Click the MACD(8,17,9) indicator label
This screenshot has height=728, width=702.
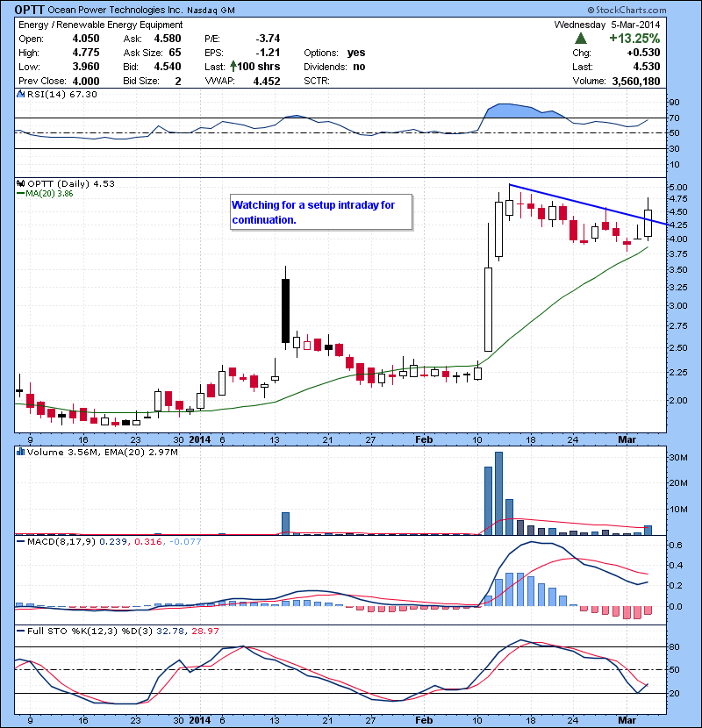pos(61,541)
